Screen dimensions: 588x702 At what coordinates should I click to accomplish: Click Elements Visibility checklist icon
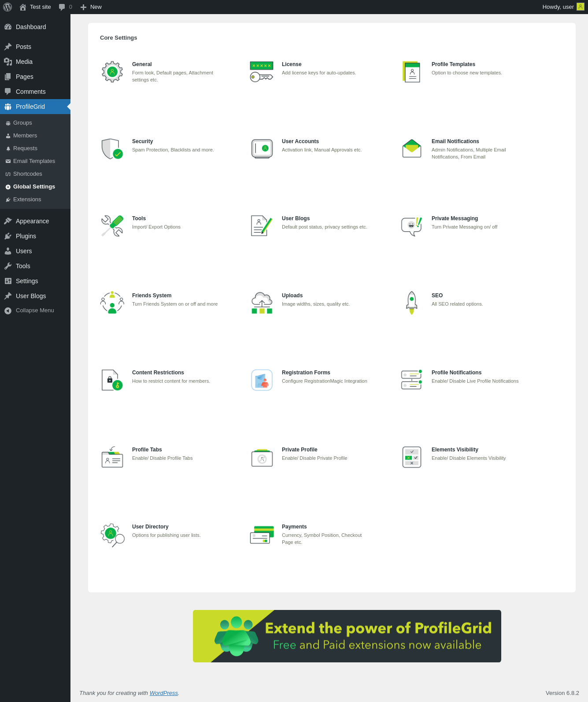click(412, 457)
